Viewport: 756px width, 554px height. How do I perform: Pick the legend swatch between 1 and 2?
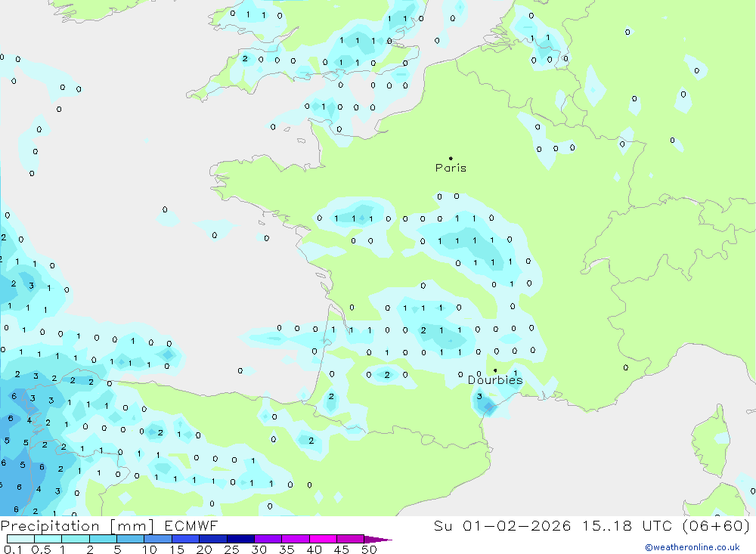[76, 539]
